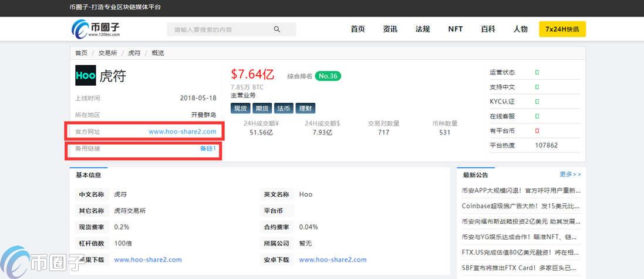Click the No.36 ranking badge
The image size is (644, 279).
click(x=328, y=76)
